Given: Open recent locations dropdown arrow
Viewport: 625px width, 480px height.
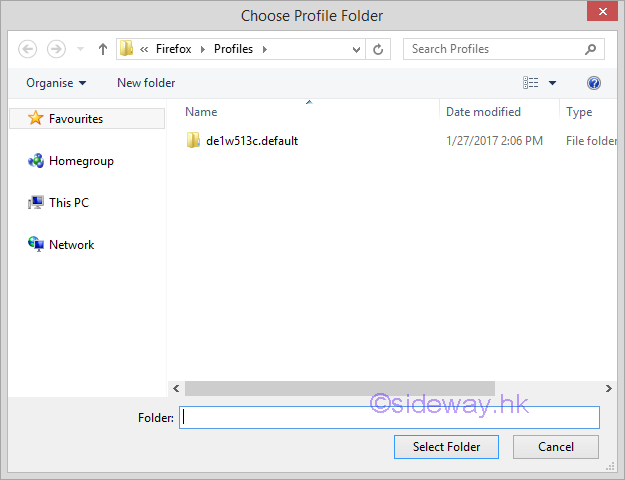Looking at the screenshot, I should tap(81, 49).
